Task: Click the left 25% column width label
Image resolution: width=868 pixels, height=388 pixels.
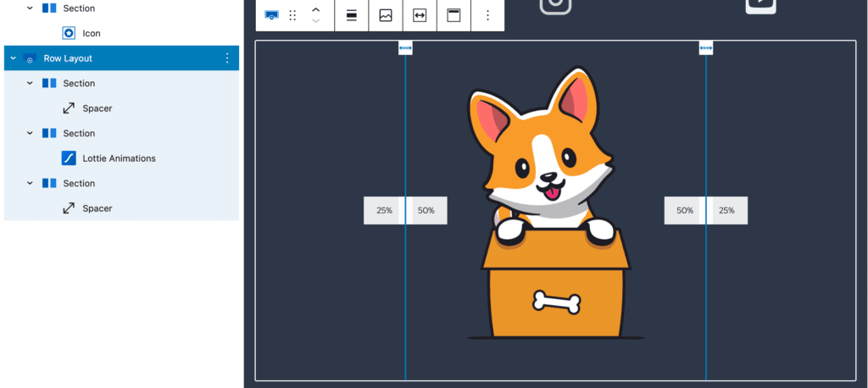Action: (384, 210)
